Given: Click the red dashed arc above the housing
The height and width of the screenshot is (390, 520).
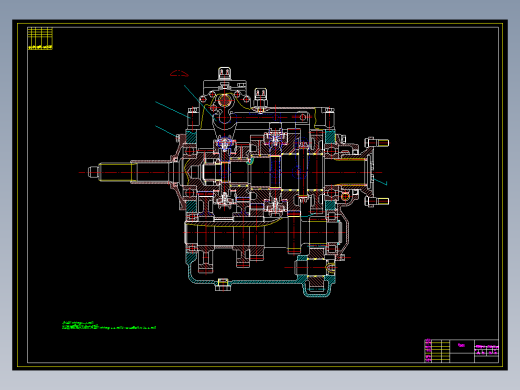Looking at the screenshot, I should (x=179, y=73).
